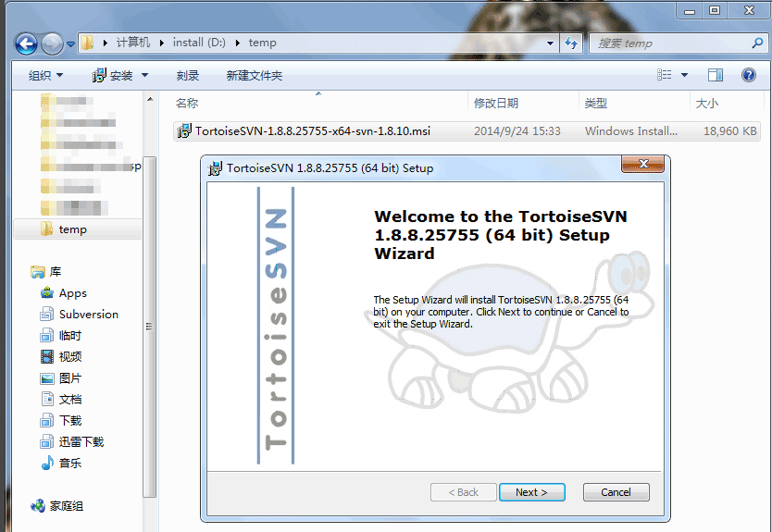Open the Subversion library

pos(89,314)
